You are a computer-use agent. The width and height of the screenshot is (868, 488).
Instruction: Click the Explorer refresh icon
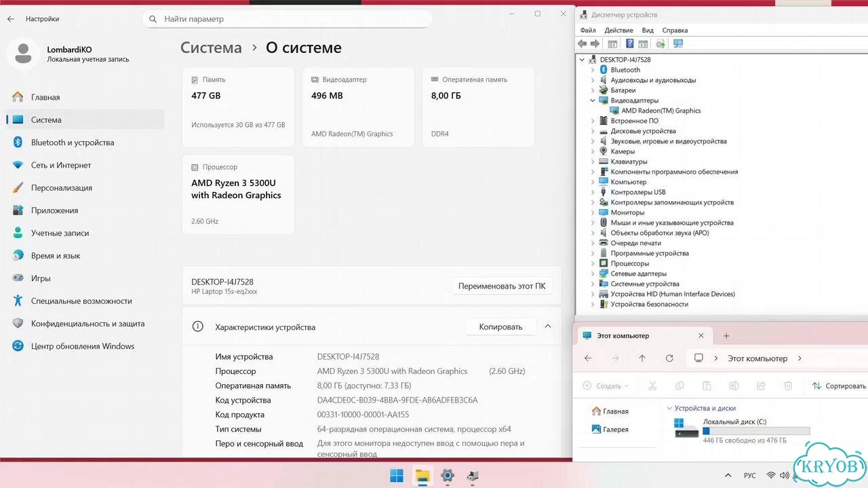[x=669, y=358]
